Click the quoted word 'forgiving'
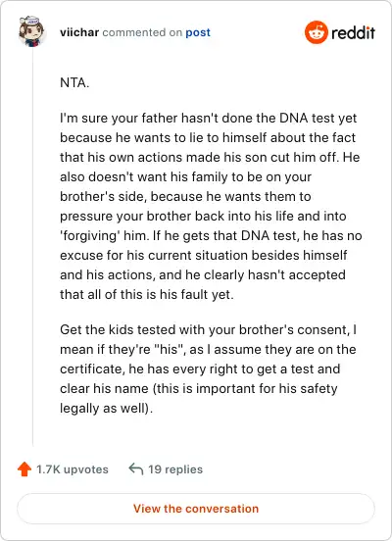392x541 pixels. pos(90,236)
